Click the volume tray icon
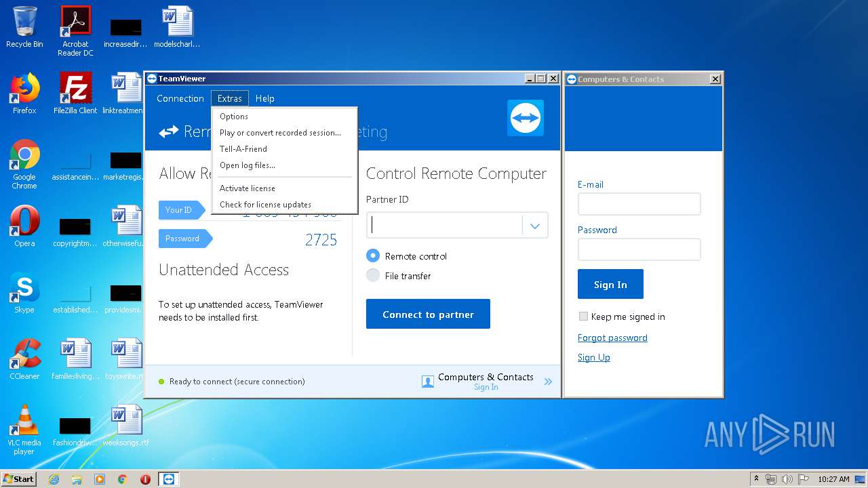Image resolution: width=868 pixels, height=488 pixels. click(787, 479)
